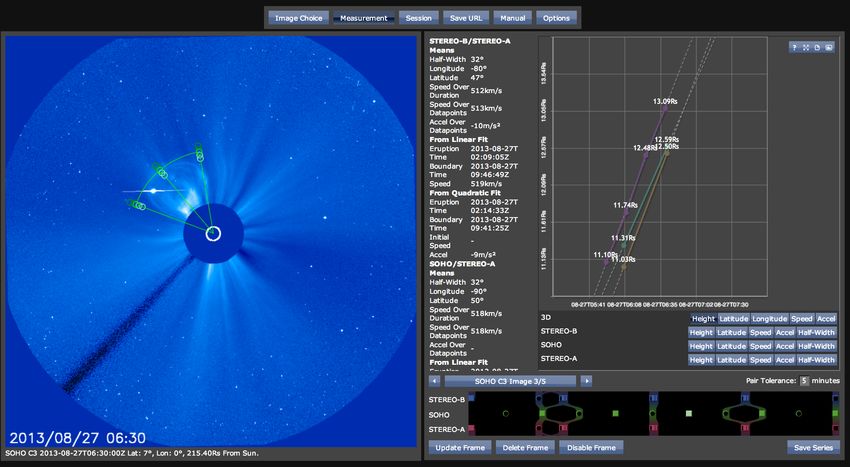Click the 08-27T06:35 time axis label
Image resolution: width=850 pixels, height=467 pixels.
661,305
